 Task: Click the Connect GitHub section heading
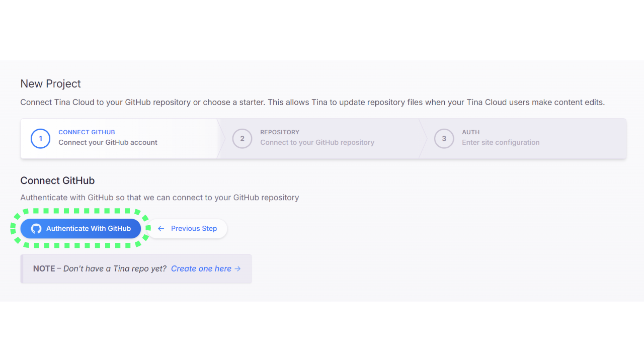tap(57, 180)
